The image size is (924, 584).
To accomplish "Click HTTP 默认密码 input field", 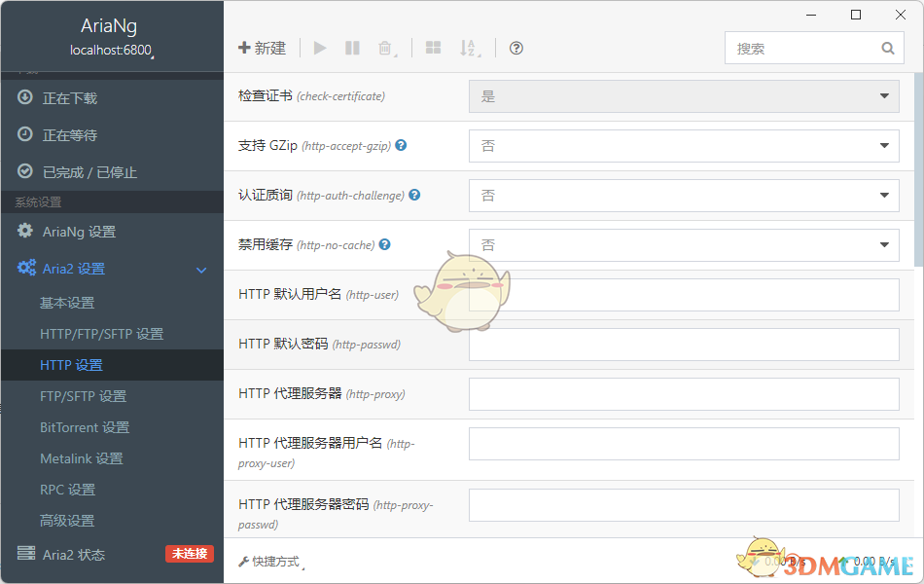I will click(684, 344).
